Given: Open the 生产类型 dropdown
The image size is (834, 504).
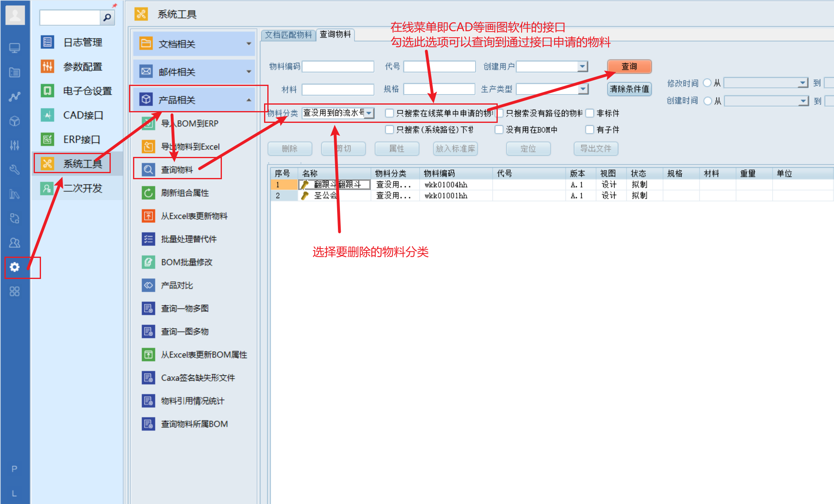Looking at the screenshot, I should click(x=583, y=89).
